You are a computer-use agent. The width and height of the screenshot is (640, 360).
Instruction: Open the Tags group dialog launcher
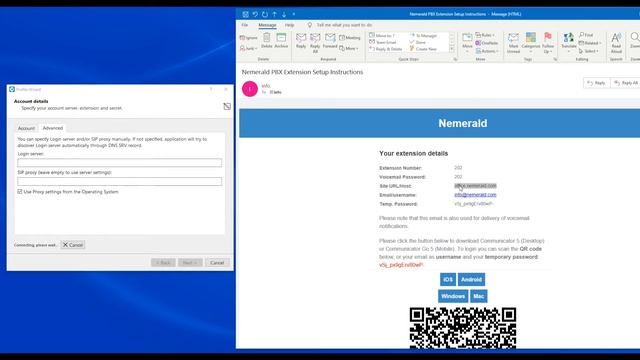[x=555, y=59]
